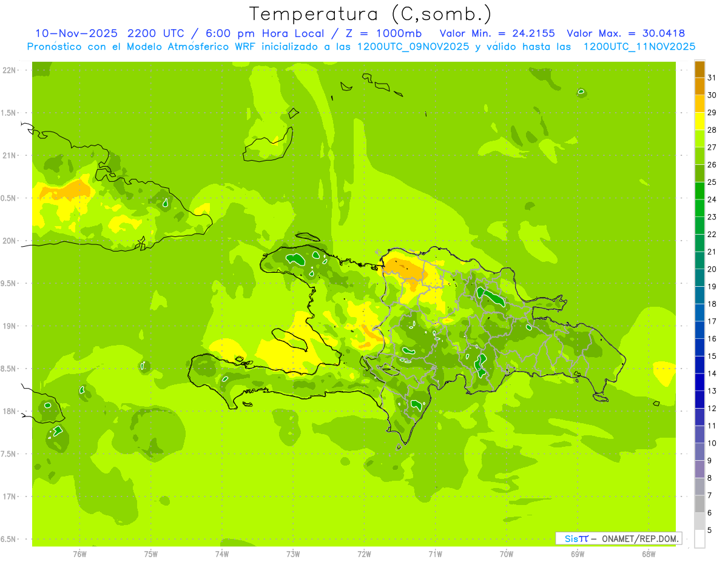Screen dimensions: 728x562
Task: Click the 'Valor Min. = 24.2155' text
Action: click(497, 33)
